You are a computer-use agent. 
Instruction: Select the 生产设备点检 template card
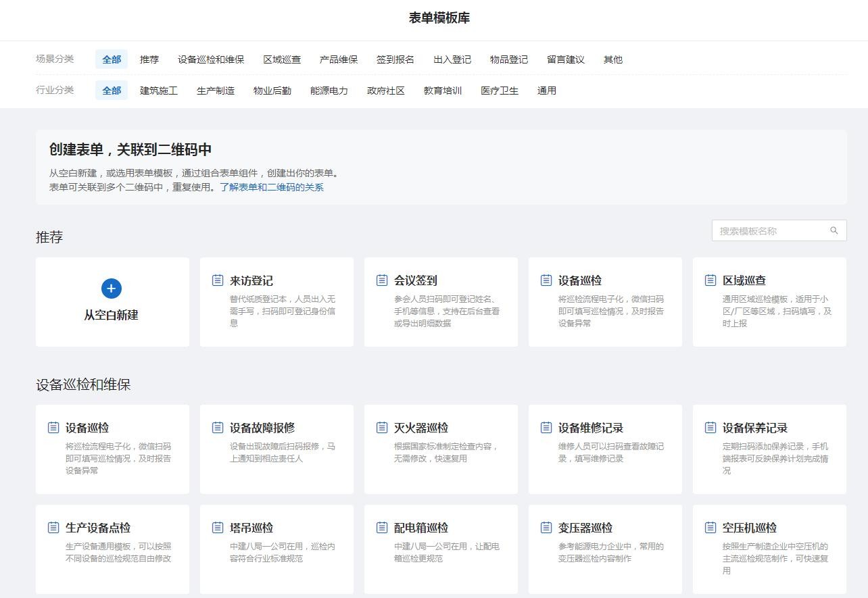click(x=112, y=549)
